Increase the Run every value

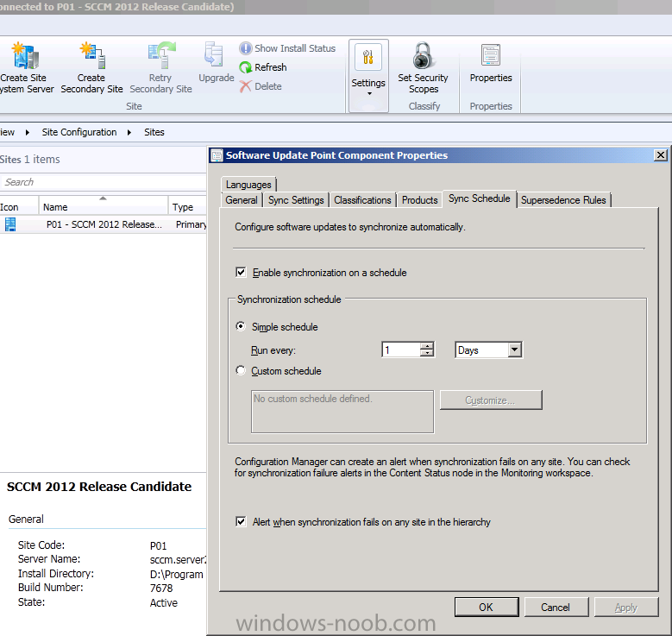click(x=426, y=346)
